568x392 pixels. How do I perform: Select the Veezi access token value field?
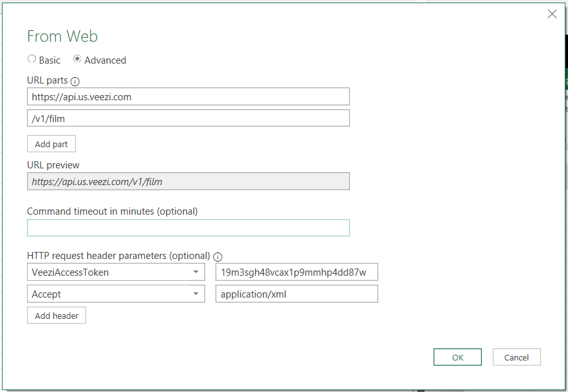coord(297,272)
